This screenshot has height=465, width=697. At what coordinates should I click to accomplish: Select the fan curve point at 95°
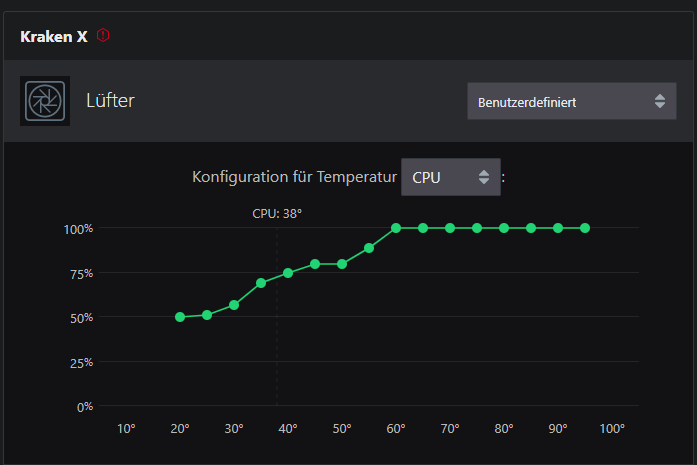(585, 228)
